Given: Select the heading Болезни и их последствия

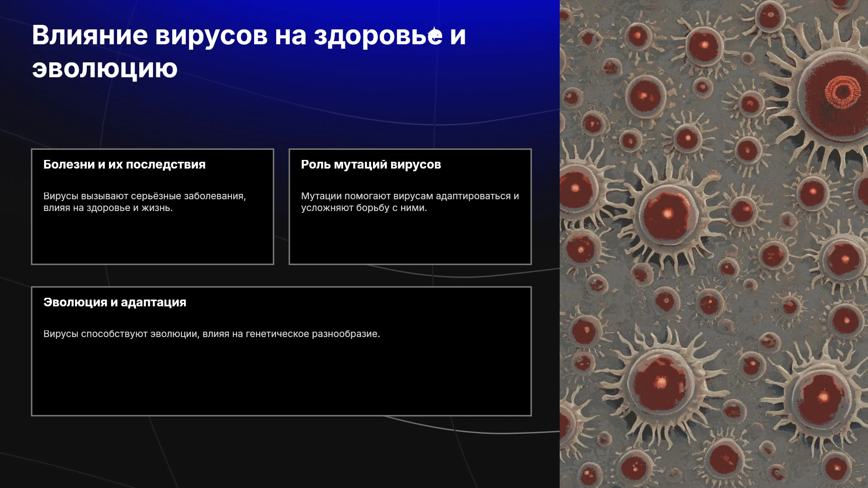Looking at the screenshot, I should pos(124,164).
